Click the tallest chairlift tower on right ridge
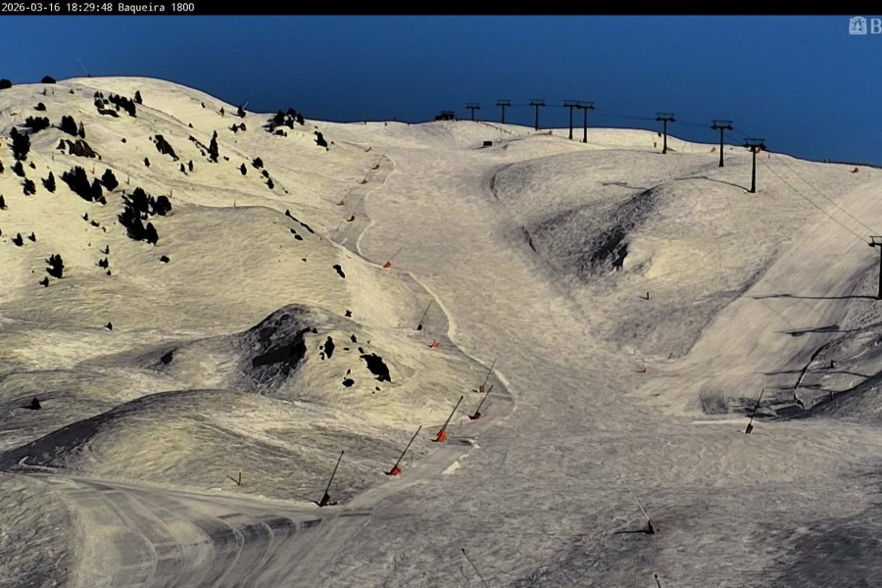 (754, 164)
